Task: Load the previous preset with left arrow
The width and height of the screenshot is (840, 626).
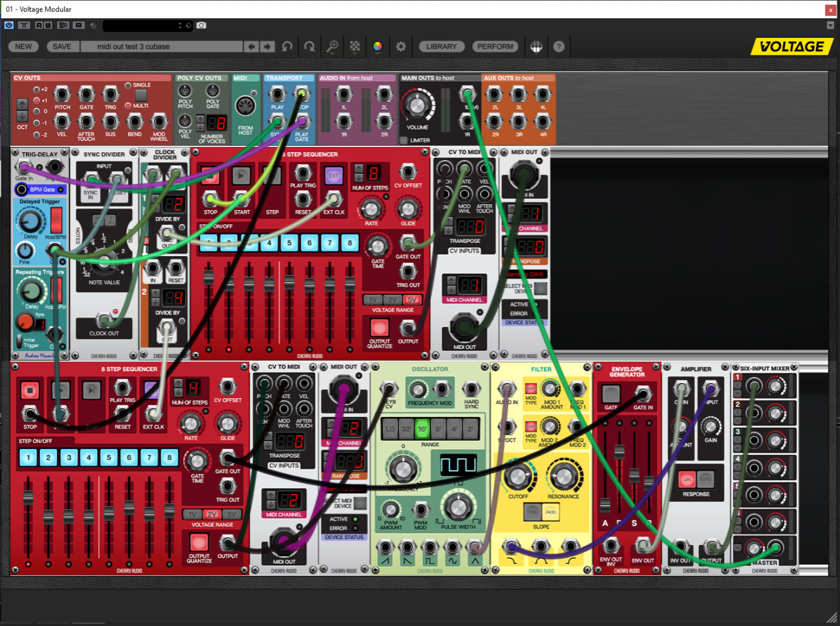Action: (251, 46)
